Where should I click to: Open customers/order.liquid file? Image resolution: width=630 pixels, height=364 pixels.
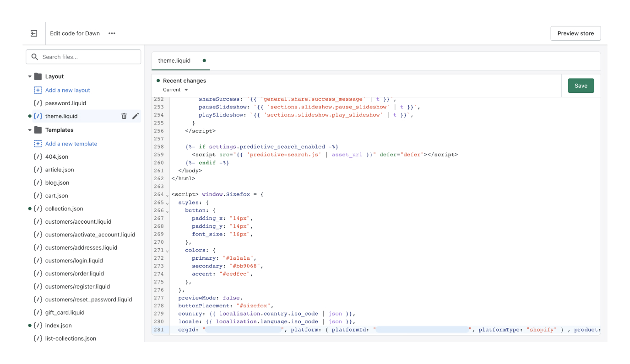tap(75, 273)
